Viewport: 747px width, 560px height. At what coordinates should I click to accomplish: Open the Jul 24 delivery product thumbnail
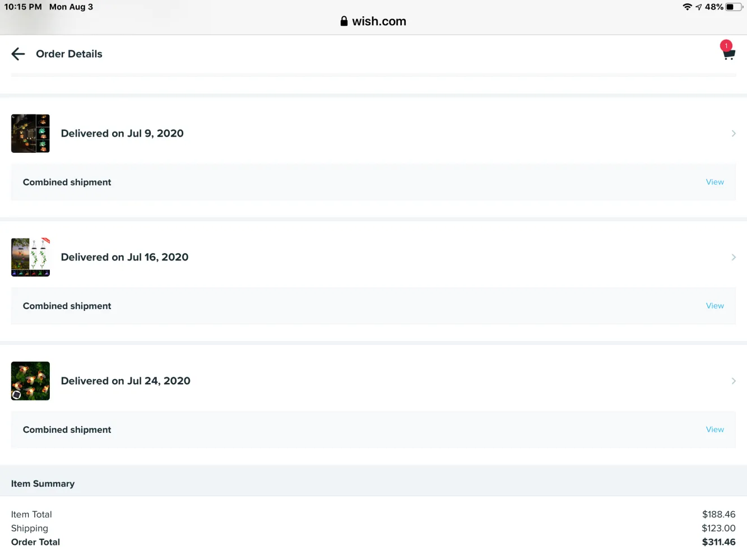click(30, 381)
